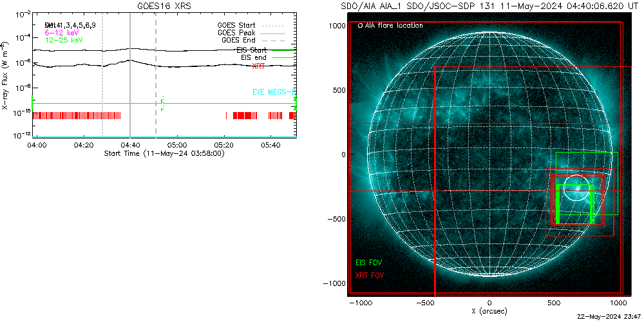Click the X-ray Flux axis label
Viewport: 644px width, 322px height.
[x=5, y=75]
